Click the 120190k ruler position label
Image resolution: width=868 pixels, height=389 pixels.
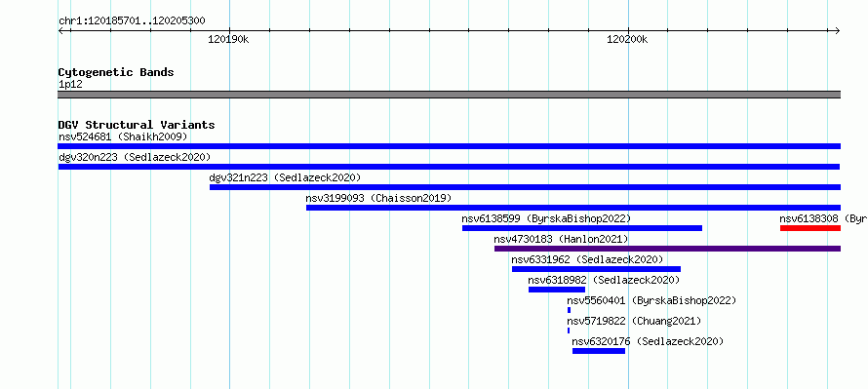coord(228,39)
